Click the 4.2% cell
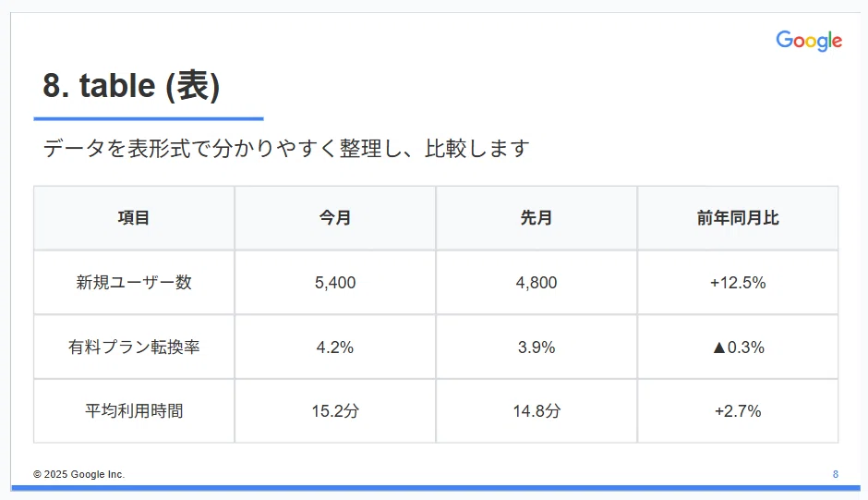The width and height of the screenshot is (868, 500). tap(335, 347)
